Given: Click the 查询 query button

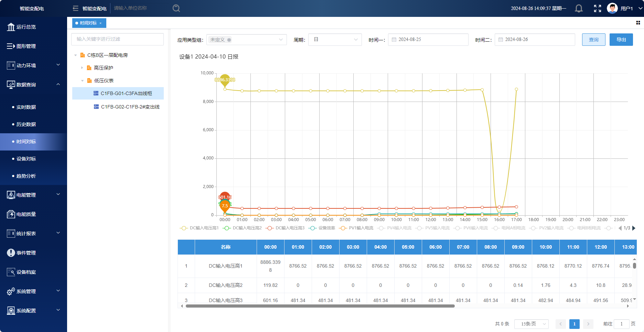Looking at the screenshot, I should click(x=594, y=40).
